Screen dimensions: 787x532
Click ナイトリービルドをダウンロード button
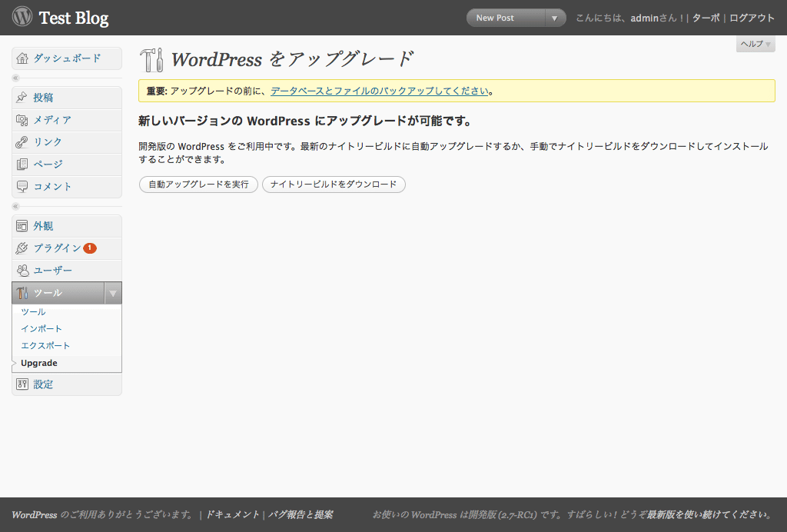(x=334, y=185)
